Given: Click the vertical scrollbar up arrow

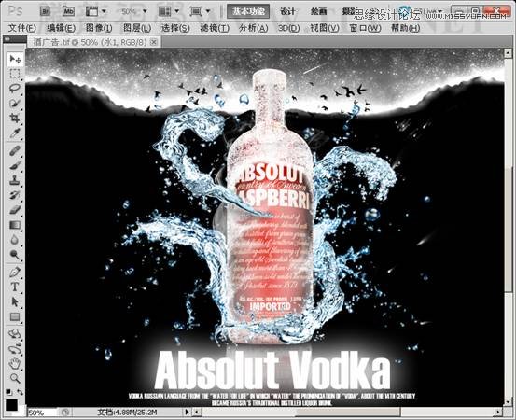Looking at the screenshot, I should pyautogui.click(x=508, y=52).
